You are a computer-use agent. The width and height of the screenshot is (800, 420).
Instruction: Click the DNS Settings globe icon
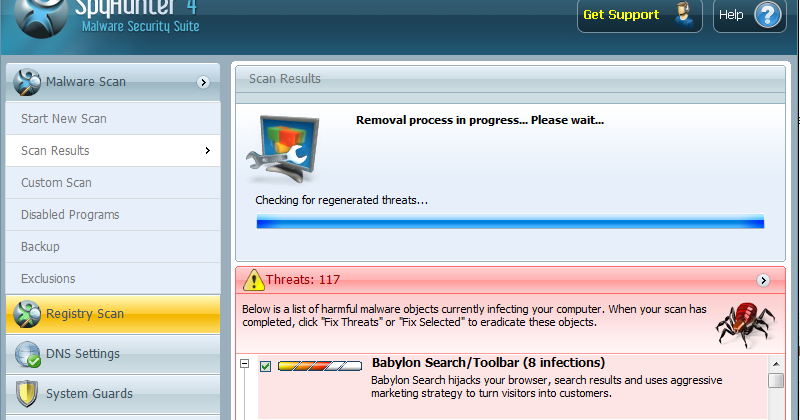pyautogui.click(x=27, y=354)
